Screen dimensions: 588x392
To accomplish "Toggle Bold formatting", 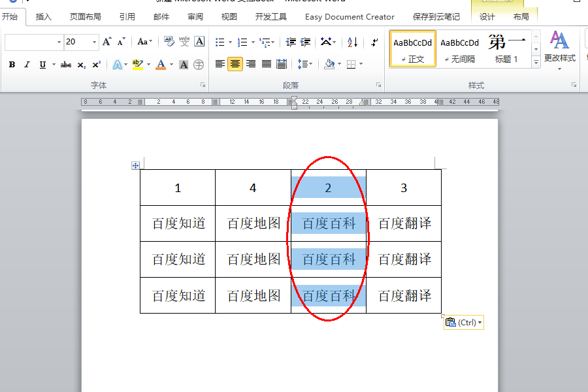I will (12, 65).
